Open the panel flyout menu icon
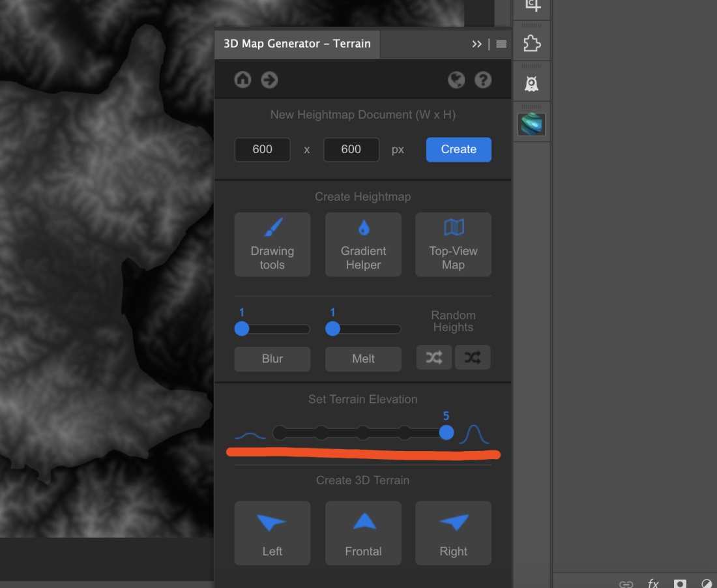Screen dimensions: 717x588 [x=501, y=44]
